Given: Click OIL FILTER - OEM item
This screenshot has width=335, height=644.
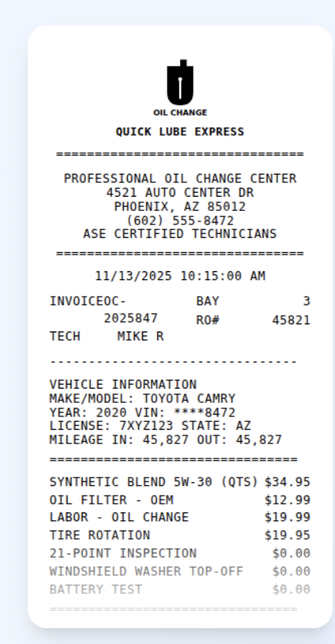Looking at the screenshot, I should pyautogui.click(x=111, y=500).
